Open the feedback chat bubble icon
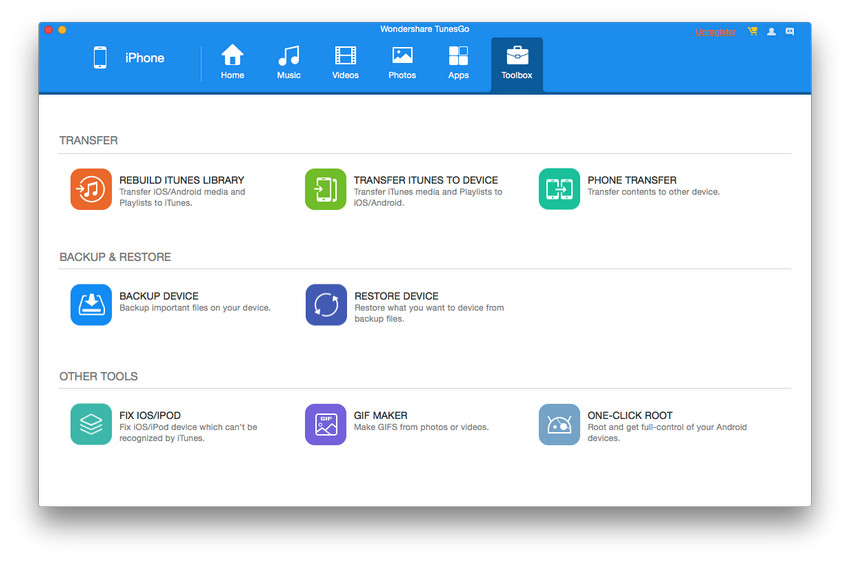Screen dimensions: 850x562 790,32
